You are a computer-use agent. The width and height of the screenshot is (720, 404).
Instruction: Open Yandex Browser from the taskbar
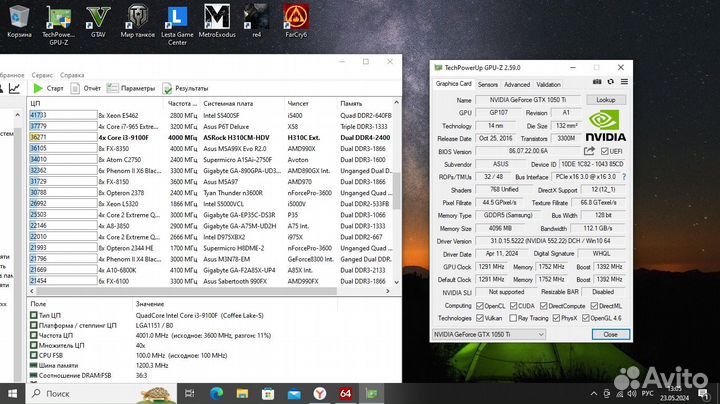coord(320,393)
